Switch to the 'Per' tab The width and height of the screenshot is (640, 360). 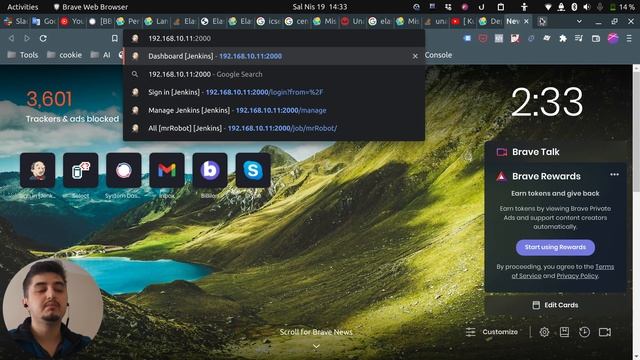128,21
